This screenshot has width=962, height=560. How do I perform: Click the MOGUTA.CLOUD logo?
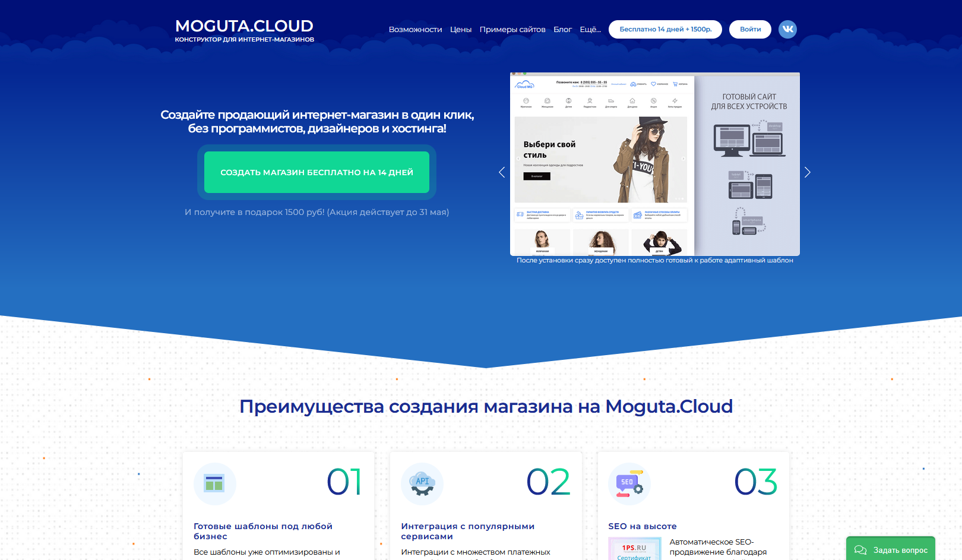tap(244, 26)
